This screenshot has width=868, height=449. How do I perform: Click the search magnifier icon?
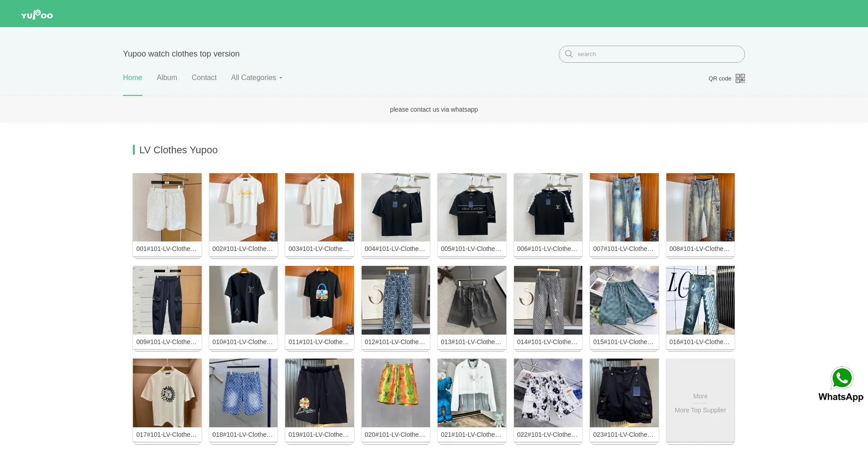coord(569,54)
